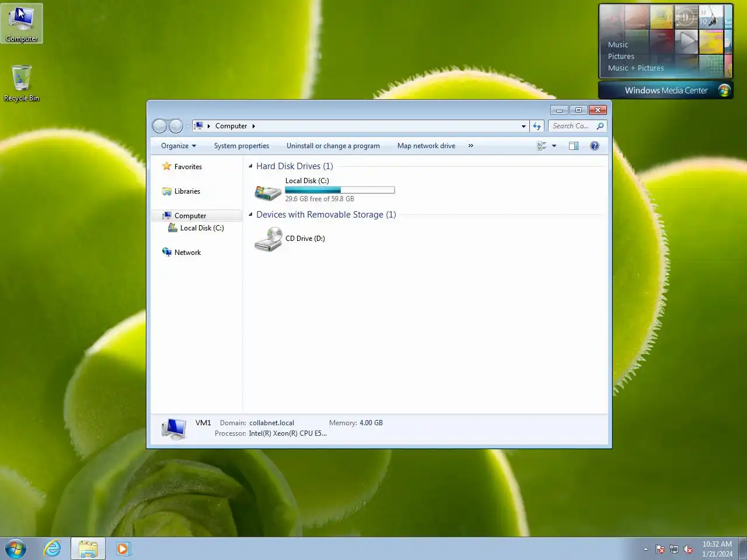This screenshot has height=560, width=747.
Task: Click Devices with Removable Storage (1) header
Action: click(326, 215)
